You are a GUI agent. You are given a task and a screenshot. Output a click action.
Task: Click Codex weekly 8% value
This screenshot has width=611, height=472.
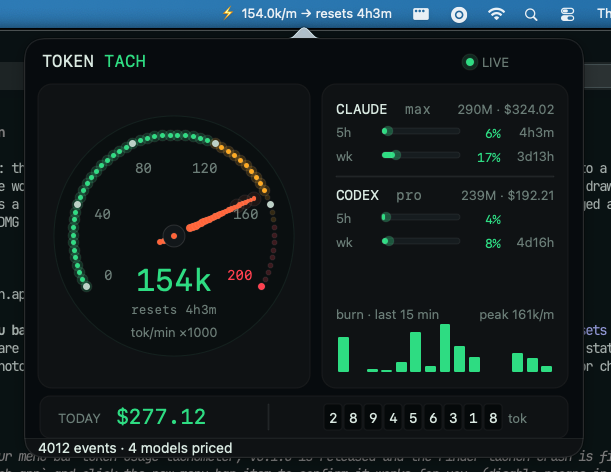click(493, 244)
